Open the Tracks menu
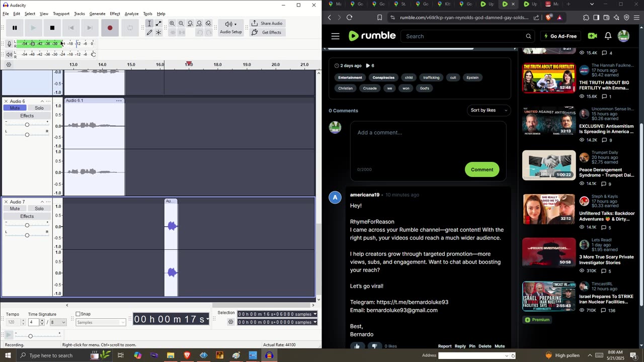The image size is (644, 362). coord(79,14)
